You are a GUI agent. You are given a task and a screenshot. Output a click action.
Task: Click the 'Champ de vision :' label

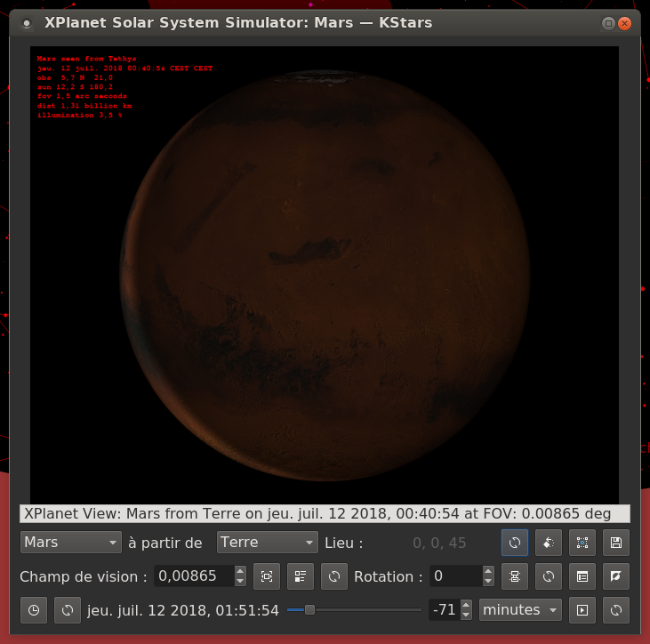(x=84, y=576)
